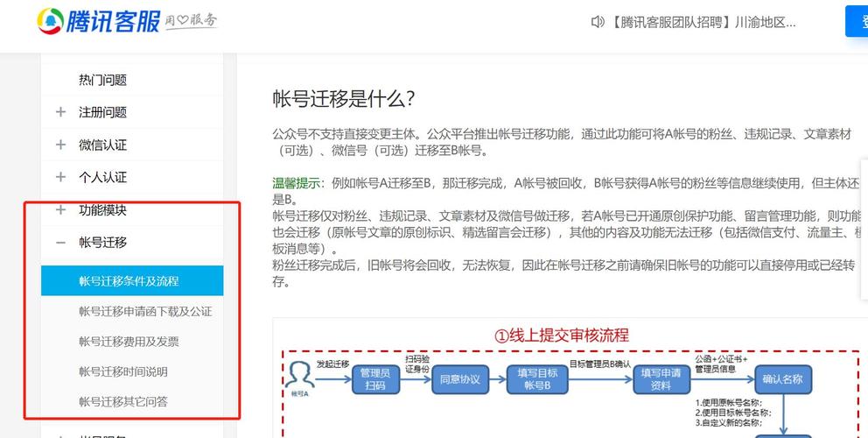Click the 填写目标帐号B flowchart box
868x438 pixels.
click(537, 379)
